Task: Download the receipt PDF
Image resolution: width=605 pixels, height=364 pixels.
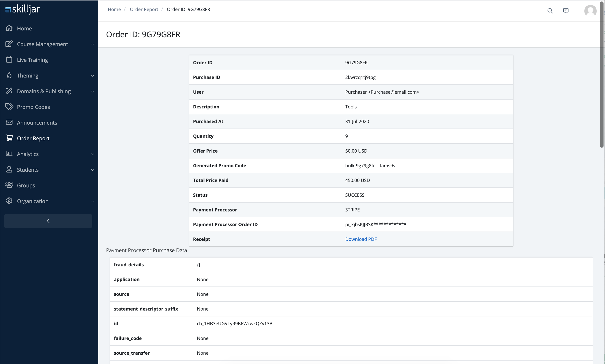Action: (x=361, y=239)
